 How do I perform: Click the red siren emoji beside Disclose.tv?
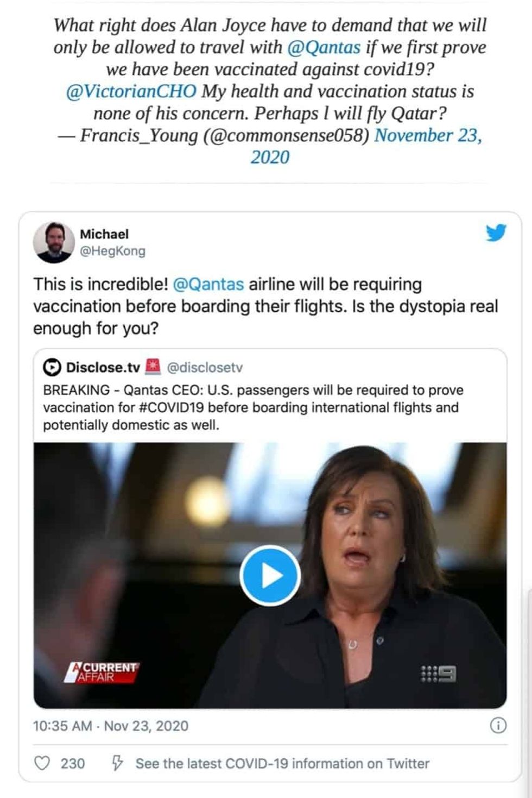[154, 367]
